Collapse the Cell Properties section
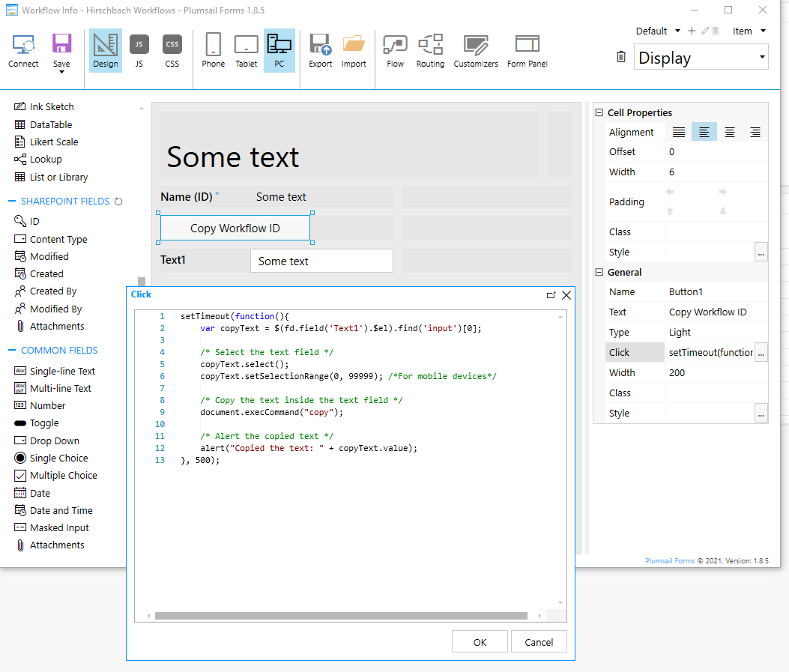The height and width of the screenshot is (672, 789). 599,113
